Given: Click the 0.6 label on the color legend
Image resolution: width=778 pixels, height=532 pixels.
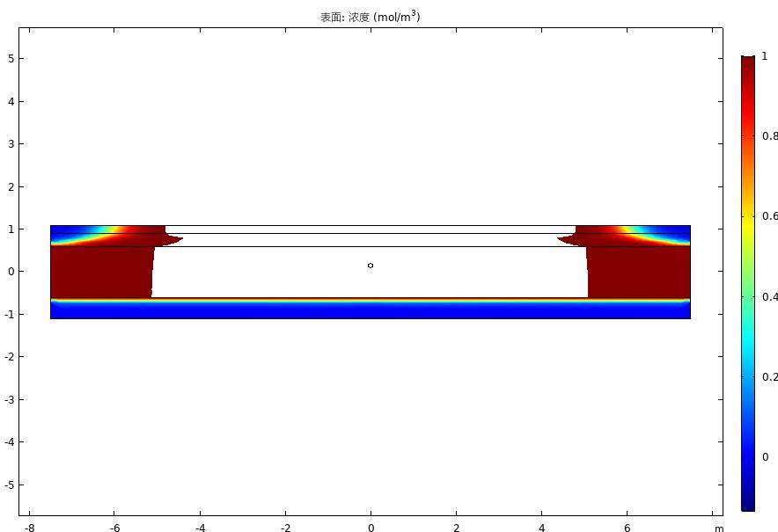Looking at the screenshot, I should point(769,216).
